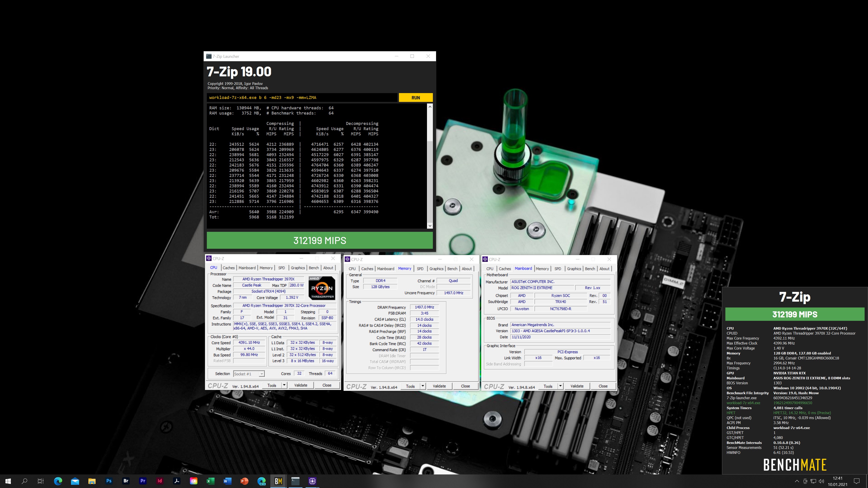
Task: Open the taskbar clock and date
Action: (x=837, y=481)
